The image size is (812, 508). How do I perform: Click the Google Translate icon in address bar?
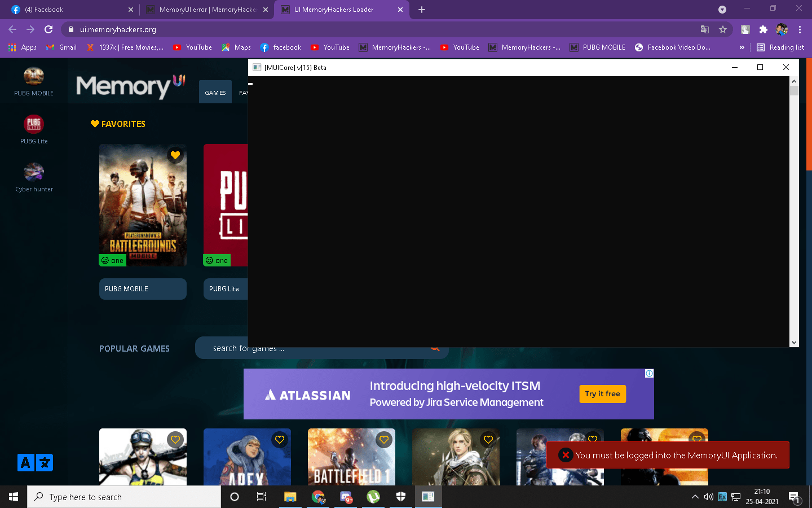pyautogui.click(x=705, y=29)
